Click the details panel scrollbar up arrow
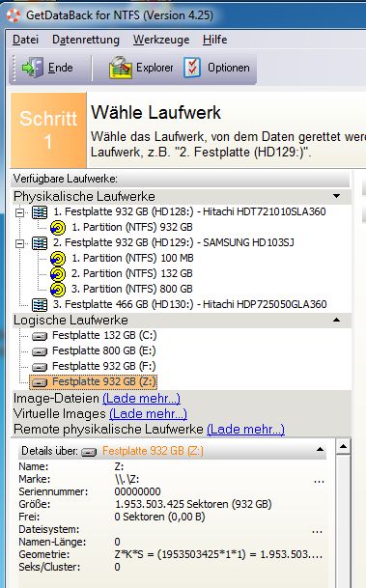366x588 pixels. [x=343, y=447]
